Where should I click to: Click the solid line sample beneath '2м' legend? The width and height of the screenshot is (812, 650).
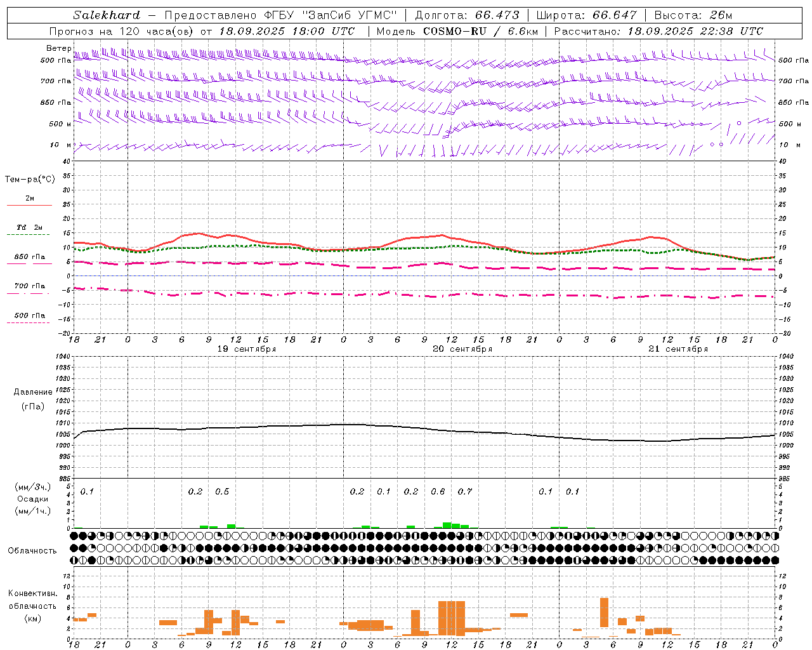click(29, 205)
